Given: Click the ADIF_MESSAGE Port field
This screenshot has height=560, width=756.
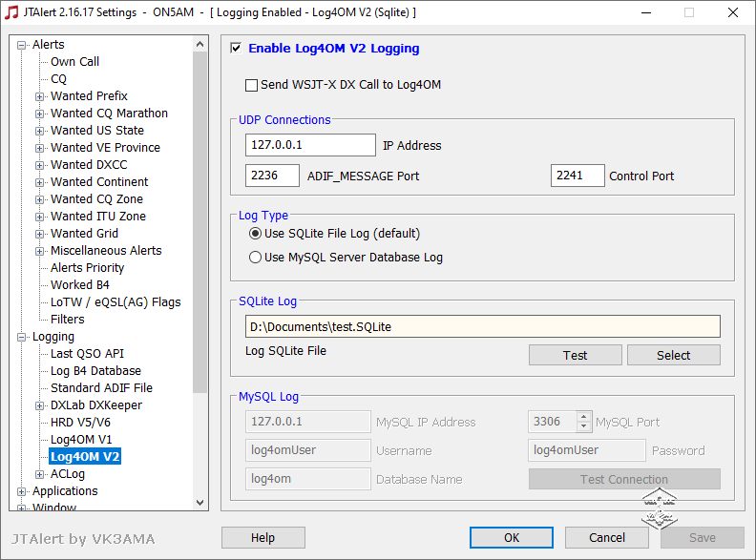Looking at the screenshot, I should pyautogui.click(x=272, y=176).
